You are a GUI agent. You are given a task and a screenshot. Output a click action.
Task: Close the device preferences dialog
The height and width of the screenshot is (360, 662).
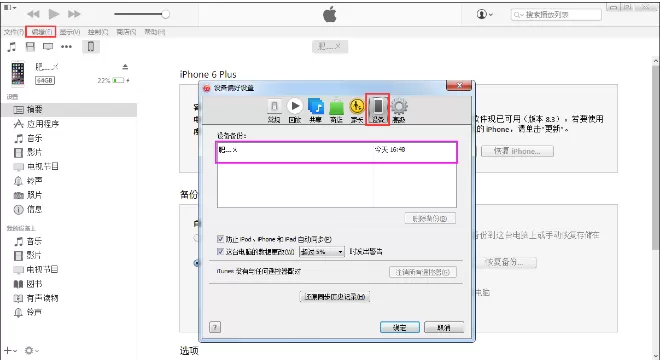[459, 85]
